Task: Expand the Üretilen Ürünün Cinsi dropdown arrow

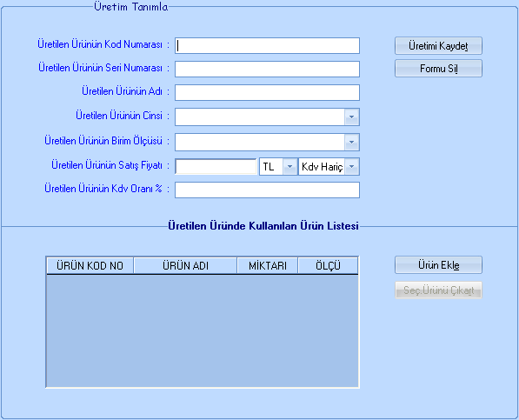Action: [351, 117]
